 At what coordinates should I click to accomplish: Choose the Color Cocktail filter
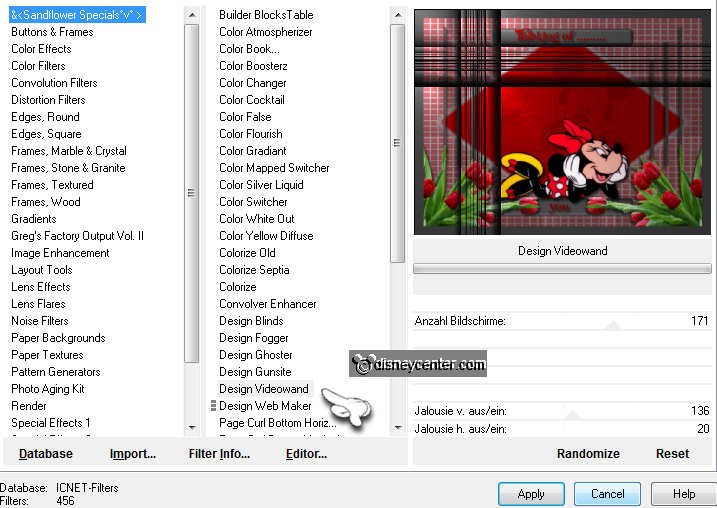pos(252,100)
